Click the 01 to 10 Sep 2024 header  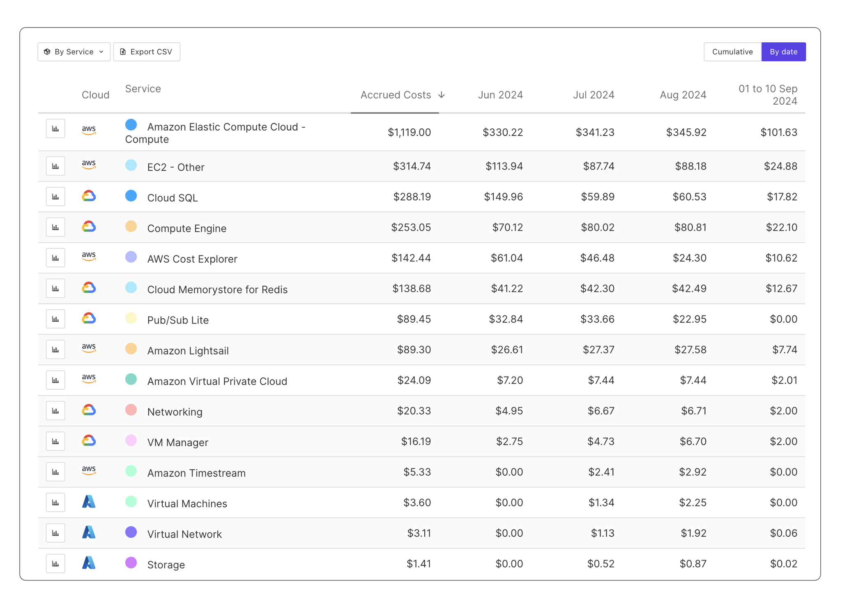[768, 95]
